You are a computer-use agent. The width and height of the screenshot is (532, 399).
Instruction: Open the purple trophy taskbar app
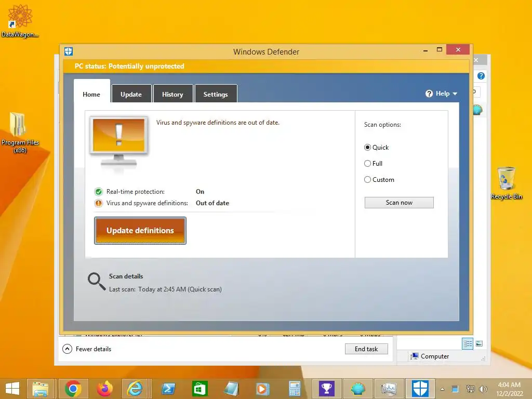tap(327, 389)
